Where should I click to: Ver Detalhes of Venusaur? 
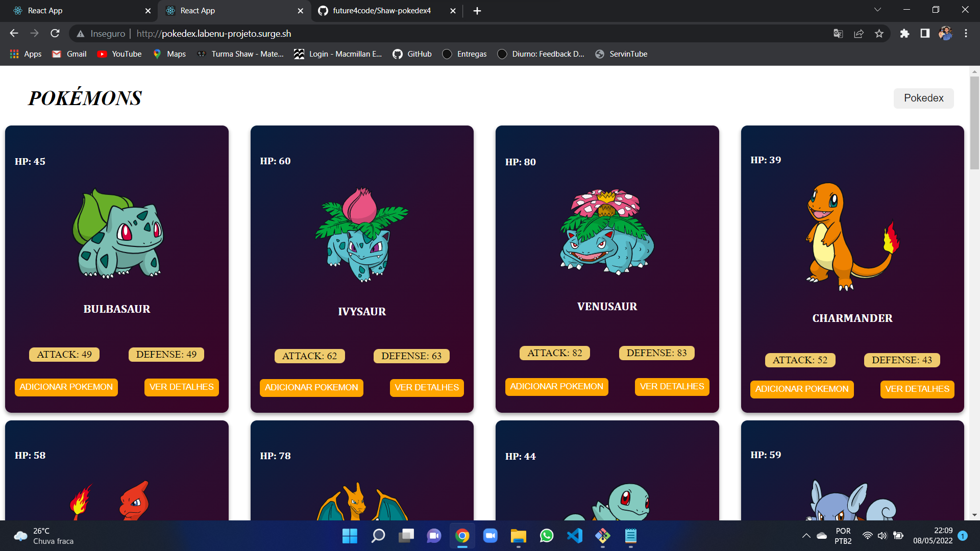click(671, 386)
